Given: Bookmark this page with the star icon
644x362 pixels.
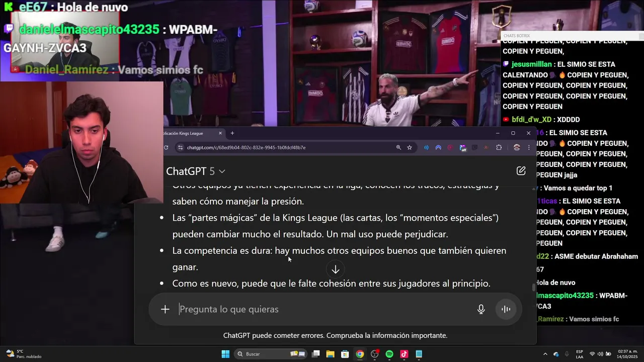Looking at the screenshot, I should click(410, 147).
